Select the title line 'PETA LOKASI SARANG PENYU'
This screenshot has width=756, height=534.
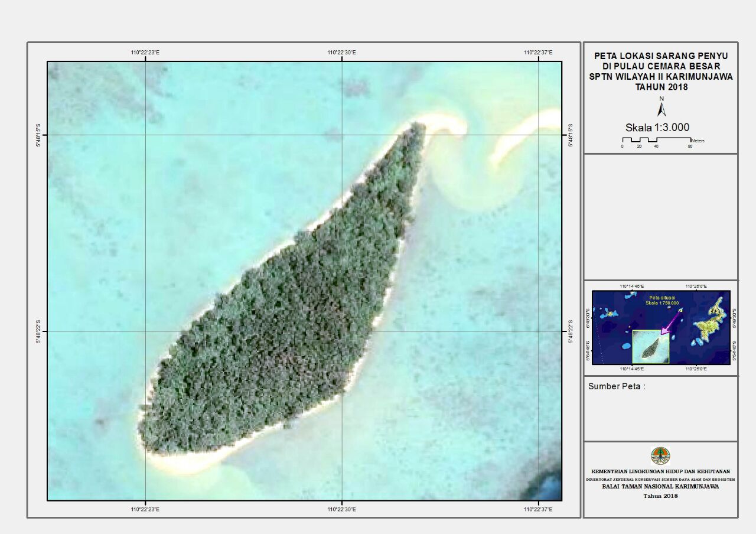point(661,55)
